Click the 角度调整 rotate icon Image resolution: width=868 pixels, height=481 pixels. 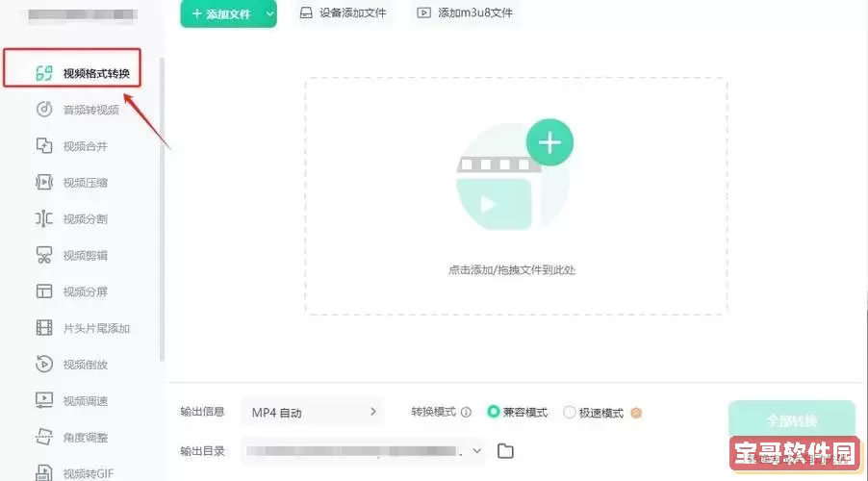tap(43, 437)
